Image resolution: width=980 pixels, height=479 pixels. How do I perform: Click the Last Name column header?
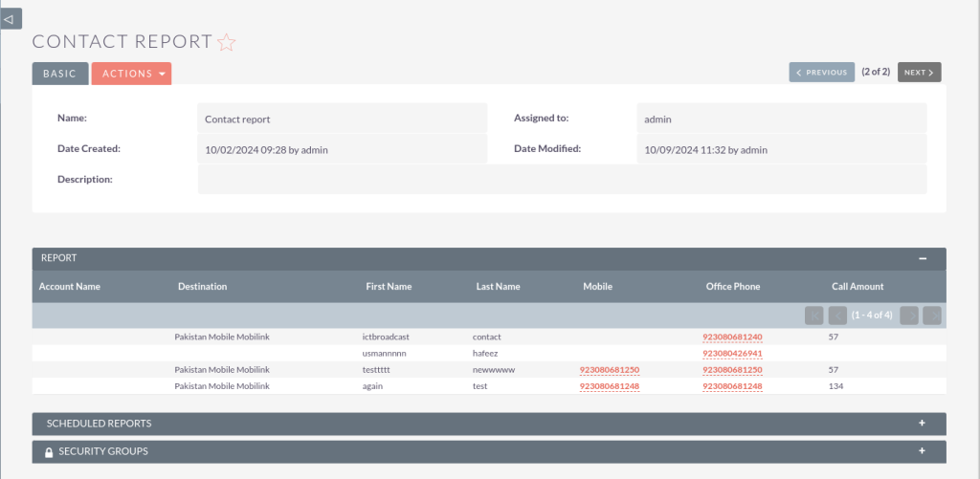coord(498,287)
